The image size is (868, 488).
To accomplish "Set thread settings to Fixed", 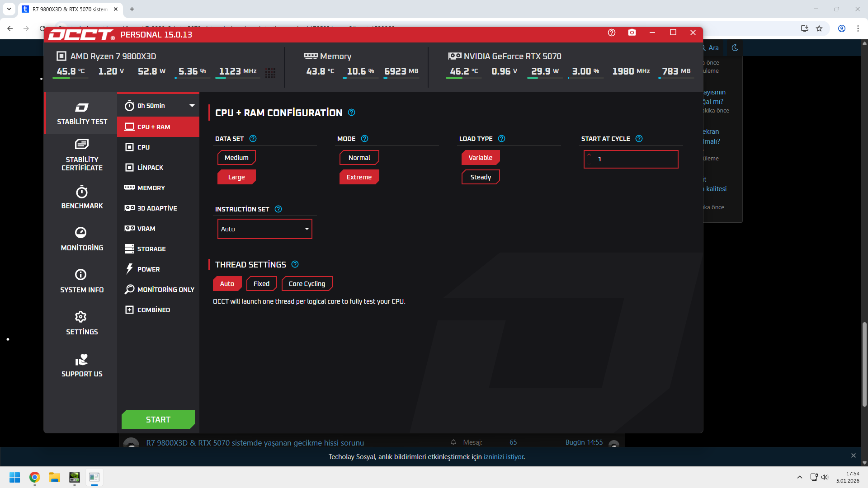I will (x=261, y=284).
